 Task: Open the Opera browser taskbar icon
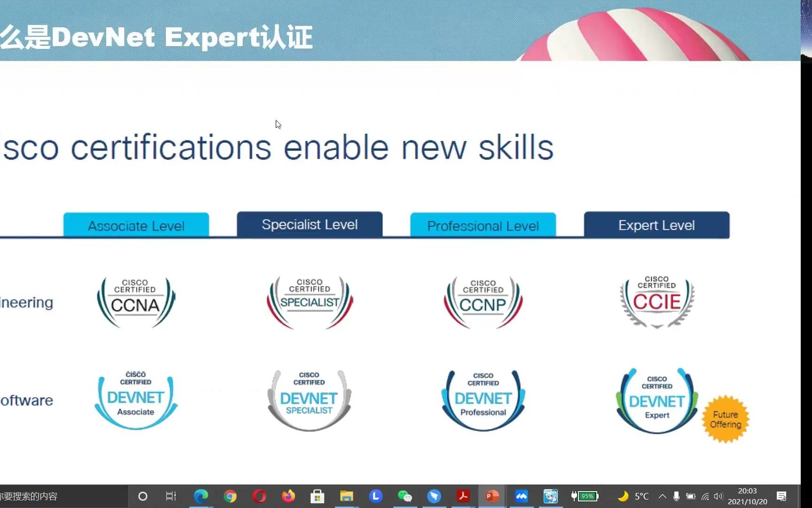(259, 496)
